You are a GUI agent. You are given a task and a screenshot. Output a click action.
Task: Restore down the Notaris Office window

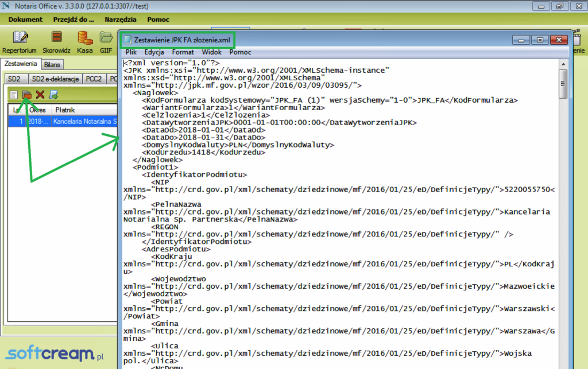click(x=560, y=6)
